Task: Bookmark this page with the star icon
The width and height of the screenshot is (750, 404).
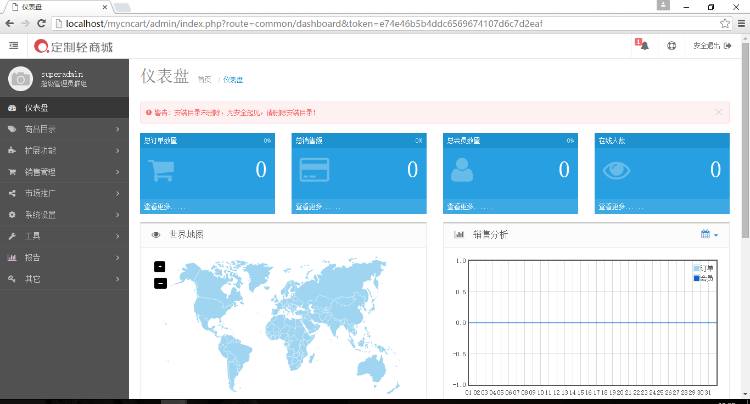Action: pyautogui.click(x=725, y=23)
